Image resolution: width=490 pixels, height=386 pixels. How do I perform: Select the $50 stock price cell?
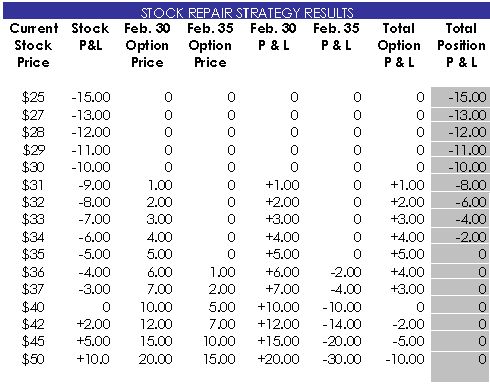coord(33,359)
